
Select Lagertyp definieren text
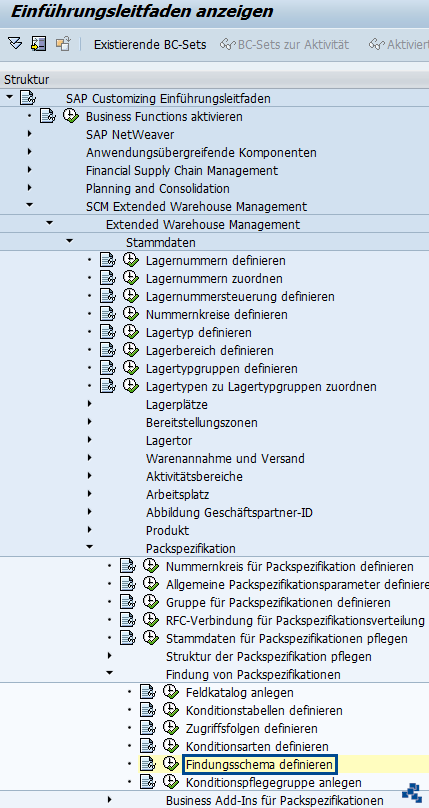click(199, 332)
